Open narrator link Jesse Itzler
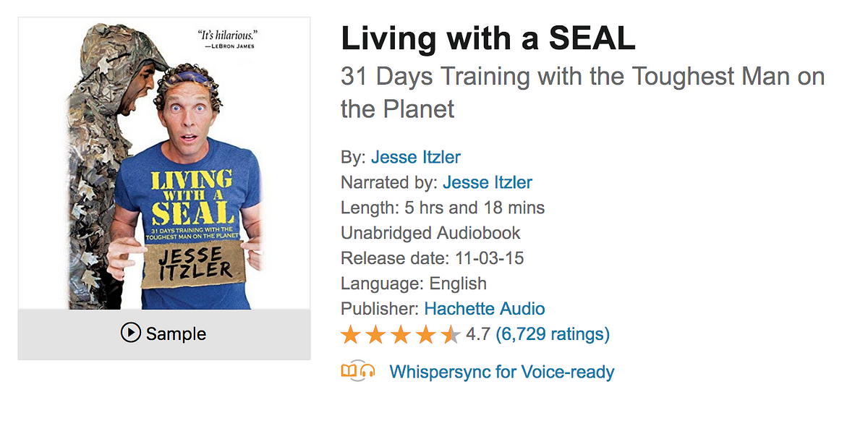 (488, 182)
